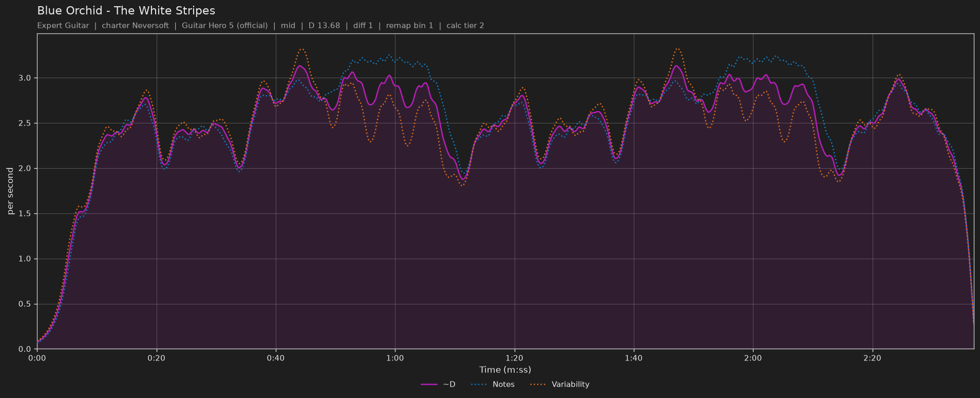Viewport: 980px width, 398px height.
Task: Click the 1.5 y-axis tick label
Action: [x=25, y=214]
